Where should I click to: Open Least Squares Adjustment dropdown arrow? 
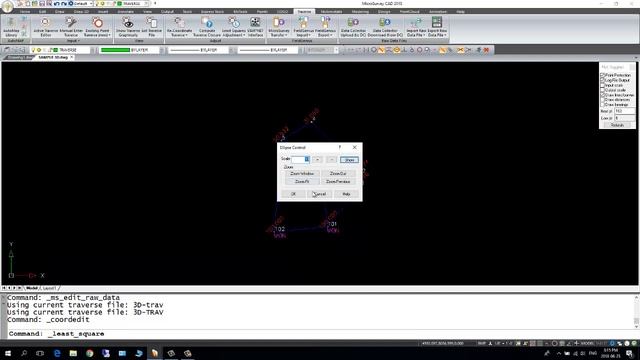[x=244, y=36]
